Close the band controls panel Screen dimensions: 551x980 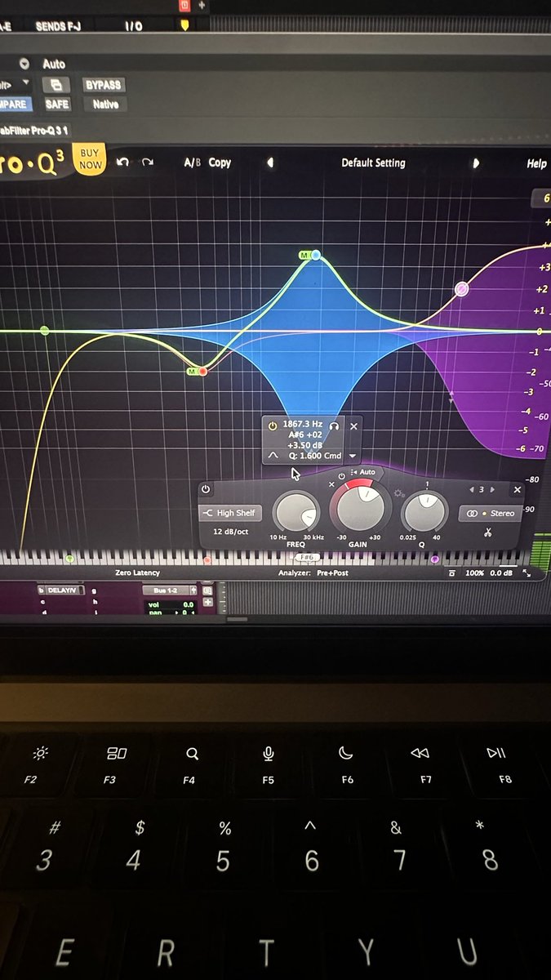(x=517, y=490)
